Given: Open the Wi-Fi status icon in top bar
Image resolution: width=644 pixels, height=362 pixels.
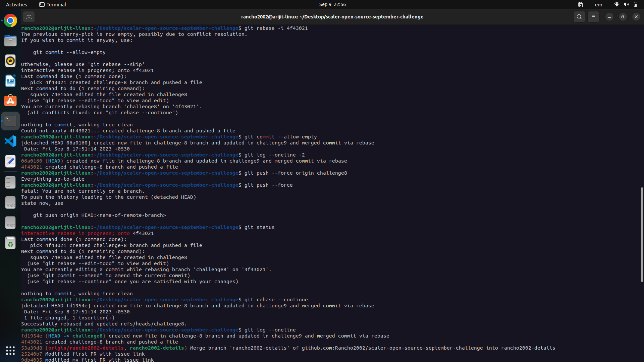Looking at the screenshot, I should tap(616, 5).
